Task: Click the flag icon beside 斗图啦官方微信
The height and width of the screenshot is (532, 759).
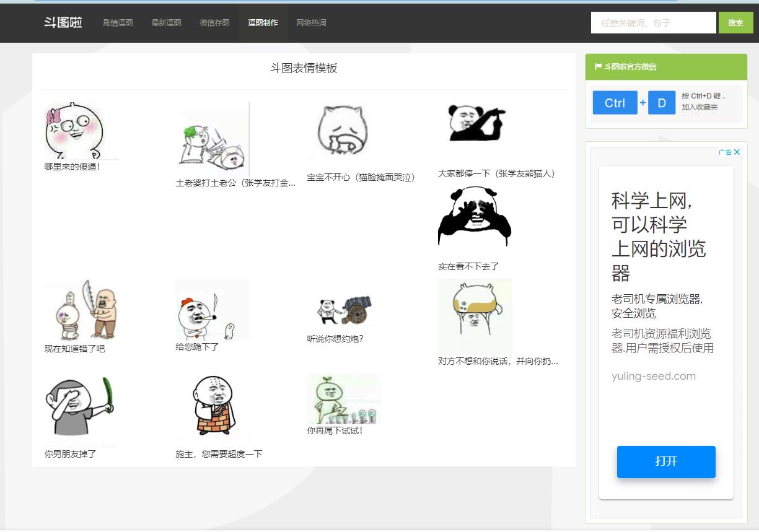Action: point(598,66)
